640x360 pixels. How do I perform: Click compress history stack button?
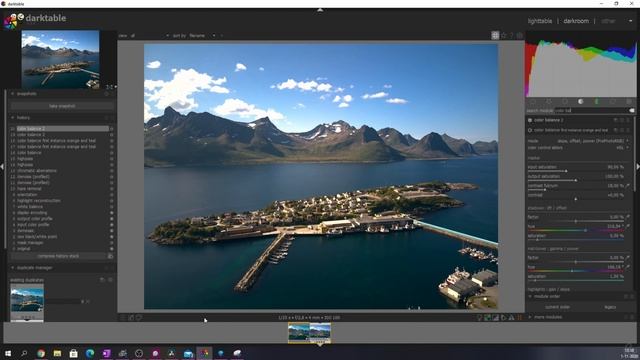click(58, 256)
